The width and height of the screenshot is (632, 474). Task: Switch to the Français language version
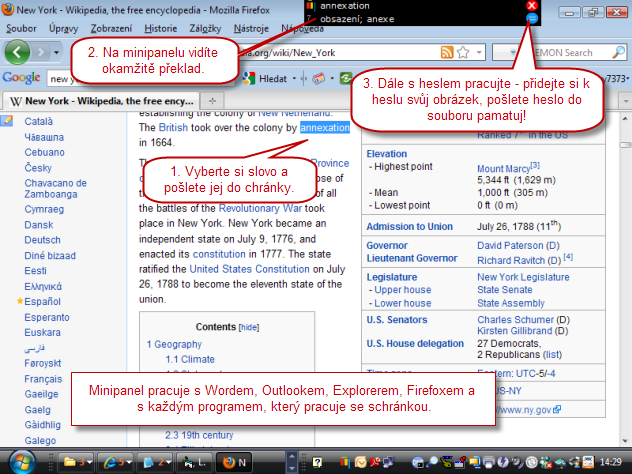coord(43,379)
